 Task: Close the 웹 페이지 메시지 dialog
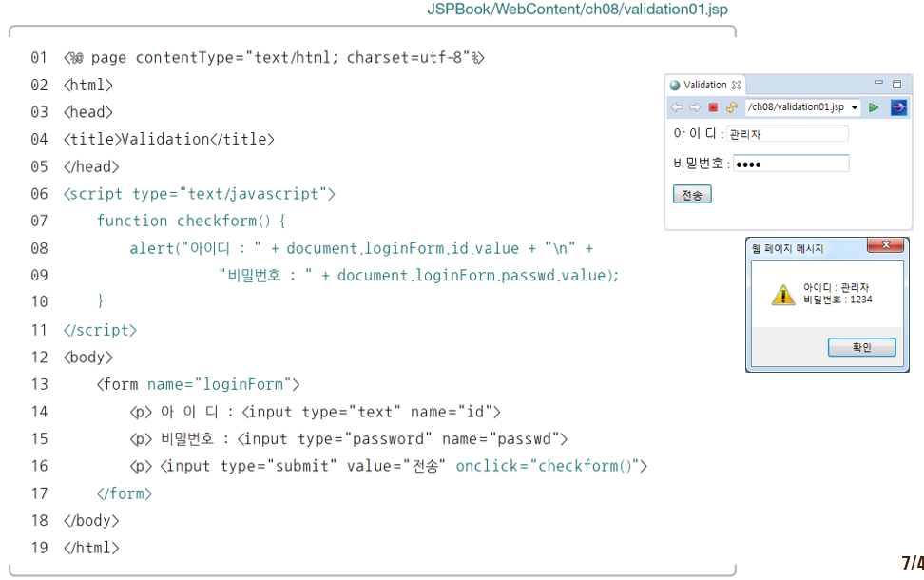(x=885, y=245)
